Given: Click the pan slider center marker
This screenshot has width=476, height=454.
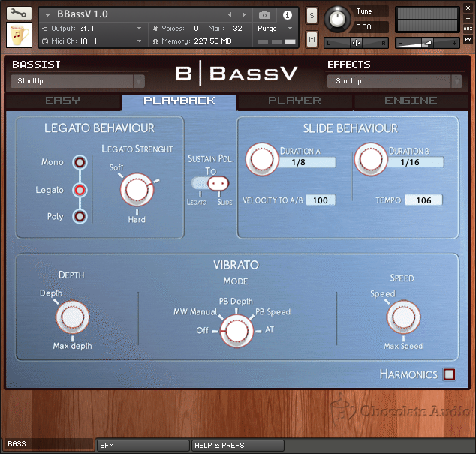Looking at the screenshot, I should pyautogui.click(x=356, y=43).
